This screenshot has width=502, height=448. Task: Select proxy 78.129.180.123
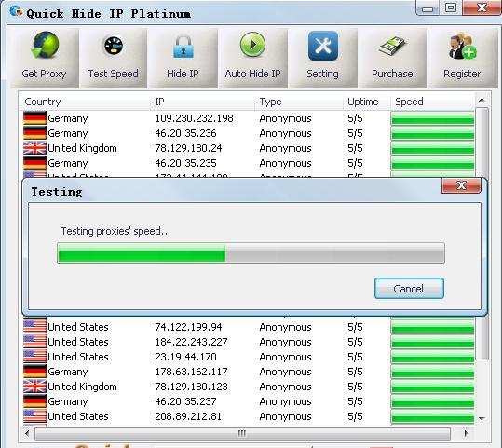(248, 387)
